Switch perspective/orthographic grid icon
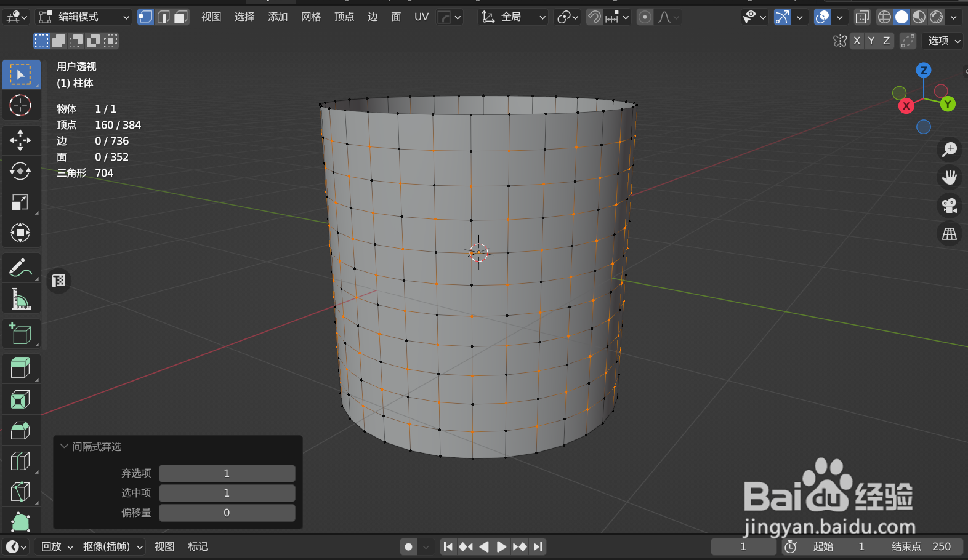This screenshot has height=560, width=968. pos(950,234)
